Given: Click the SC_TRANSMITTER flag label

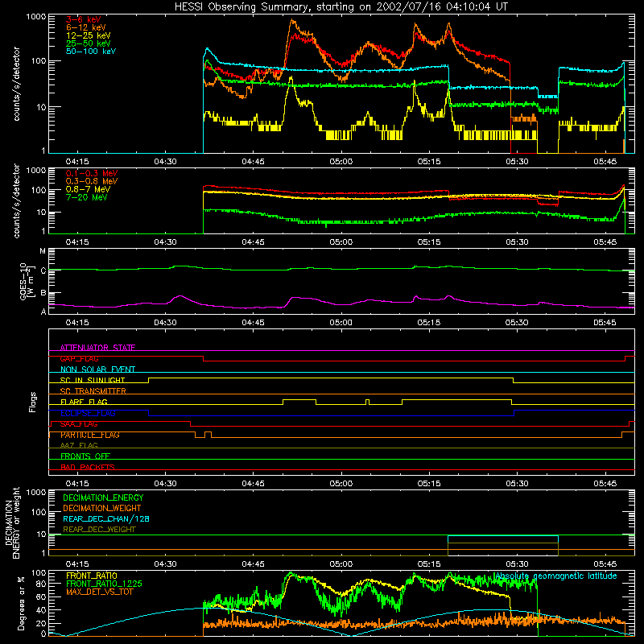Looking at the screenshot, I should click(93, 391).
